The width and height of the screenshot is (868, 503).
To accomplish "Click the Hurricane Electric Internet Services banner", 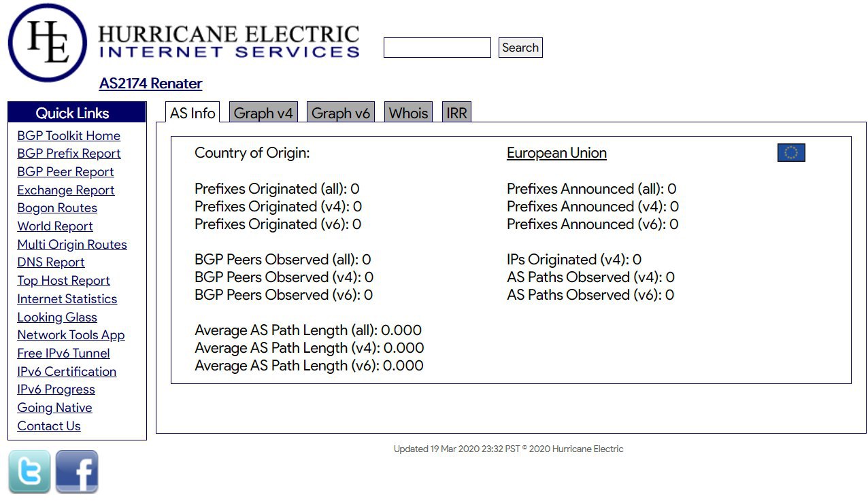I will coord(229,42).
